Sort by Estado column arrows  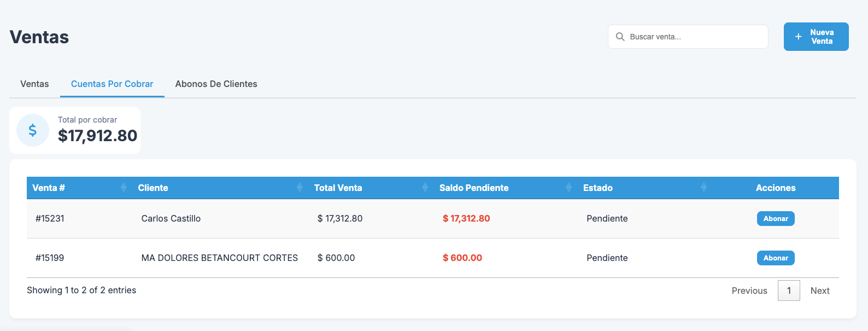tap(704, 188)
